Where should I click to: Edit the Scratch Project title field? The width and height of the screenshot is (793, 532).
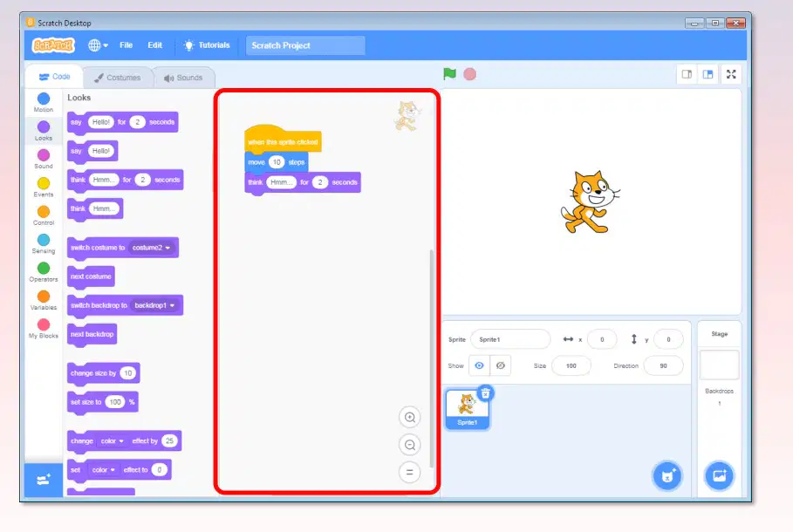[x=305, y=45]
